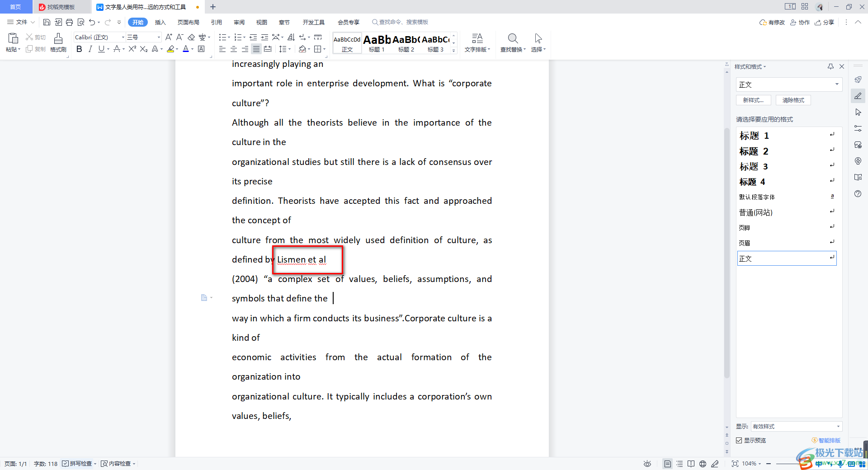Open Print Preview icon

[x=81, y=22]
